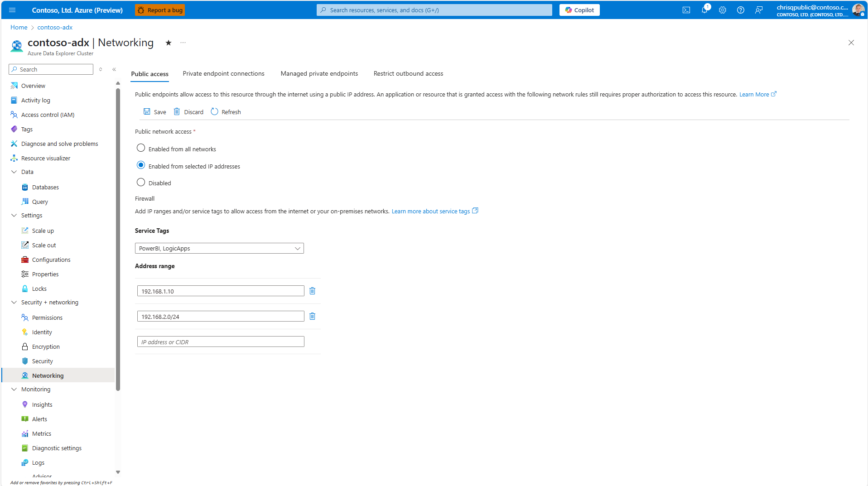Image resolution: width=868 pixels, height=486 pixels.
Task: Choose Enabled from selected IP addresses
Action: coord(140,165)
